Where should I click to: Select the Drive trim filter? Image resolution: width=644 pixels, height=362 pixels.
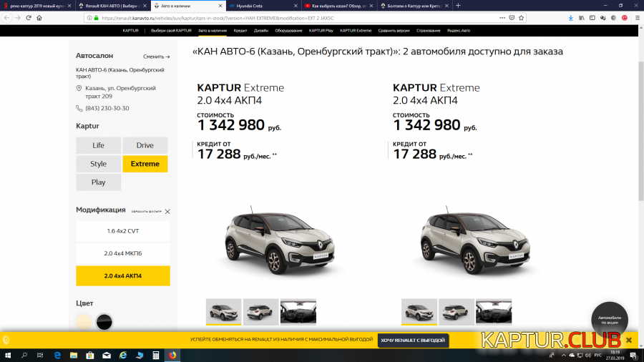pyautogui.click(x=145, y=145)
